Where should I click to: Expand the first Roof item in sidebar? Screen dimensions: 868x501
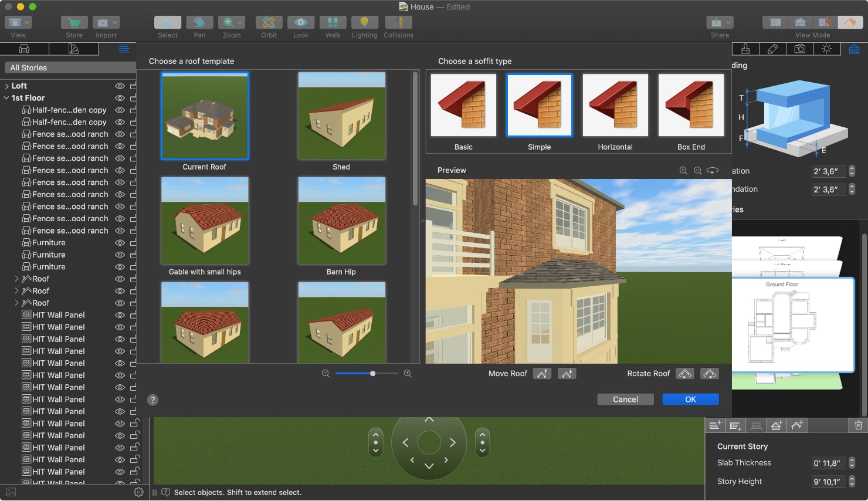click(16, 279)
